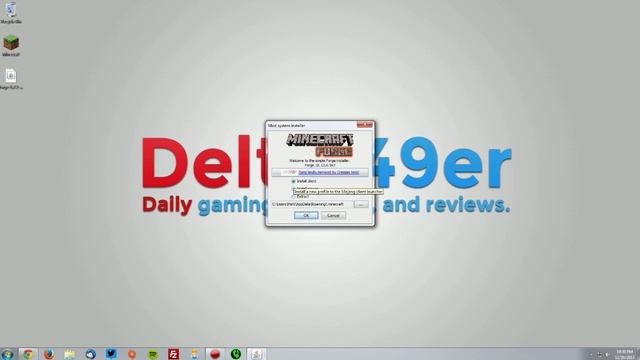Open the sponsor link in installer dialog
The width and height of the screenshot is (640, 360).
(x=329, y=173)
